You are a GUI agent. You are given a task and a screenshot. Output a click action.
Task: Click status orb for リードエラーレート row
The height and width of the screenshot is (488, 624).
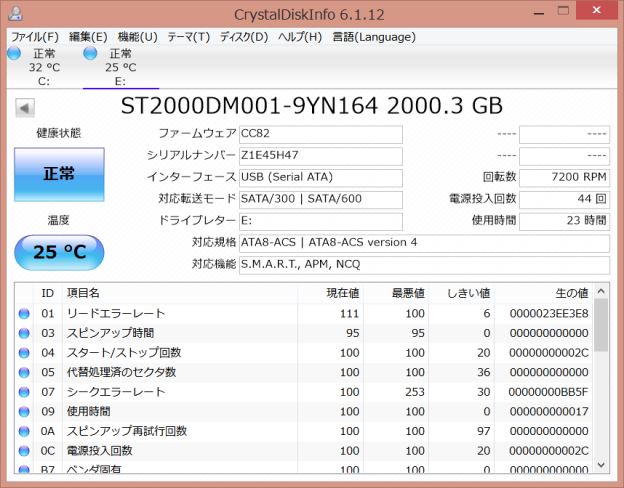(x=24, y=314)
